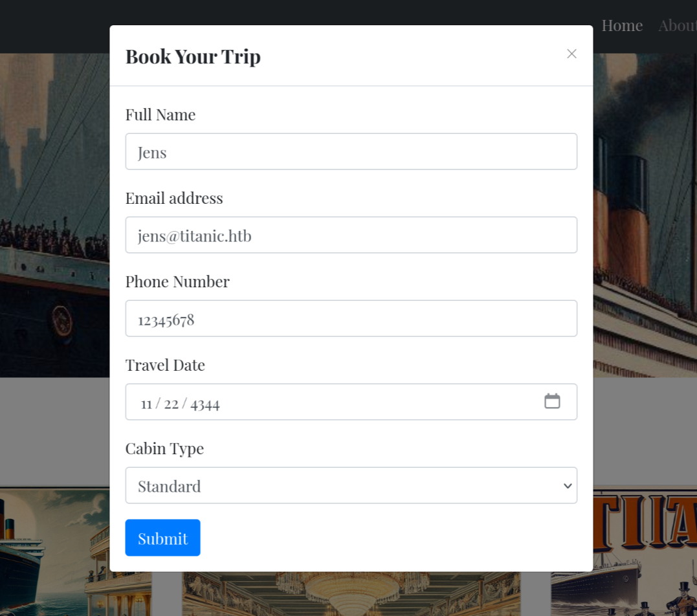
Task: Close the Book Your Trip dialog
Action: [x=571, y=54]
